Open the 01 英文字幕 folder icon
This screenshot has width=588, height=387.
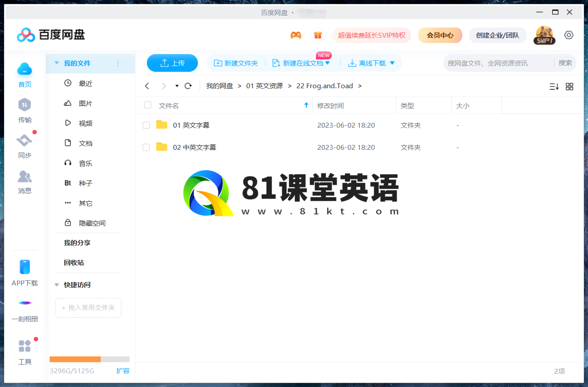(x=162, y=125)
